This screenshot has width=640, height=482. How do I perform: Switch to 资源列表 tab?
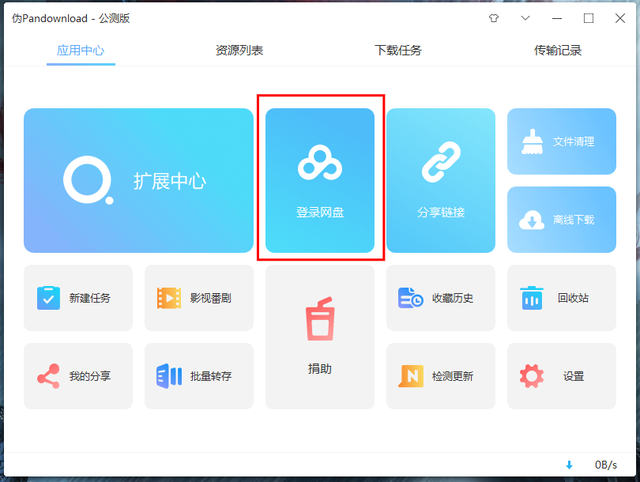pyautogui.click(x=239, y=51)
